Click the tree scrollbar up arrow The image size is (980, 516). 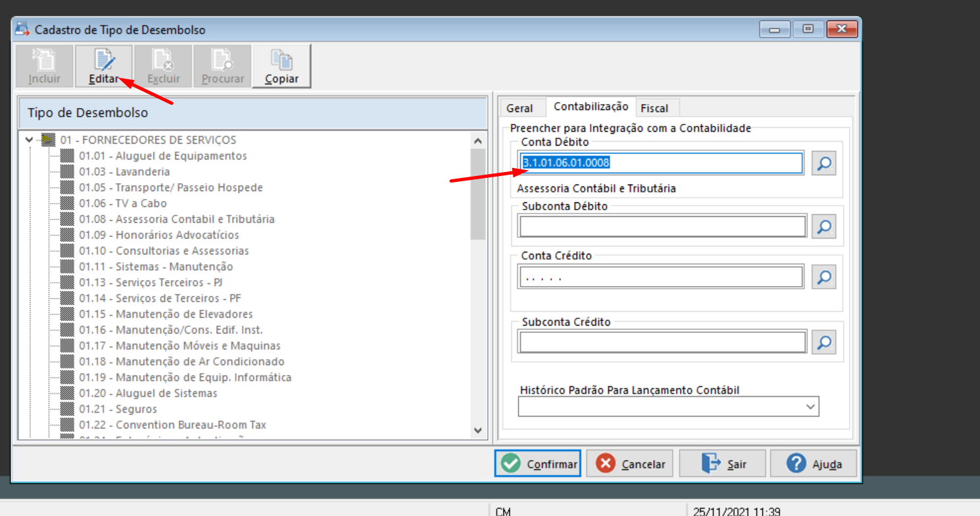[478, 140]
